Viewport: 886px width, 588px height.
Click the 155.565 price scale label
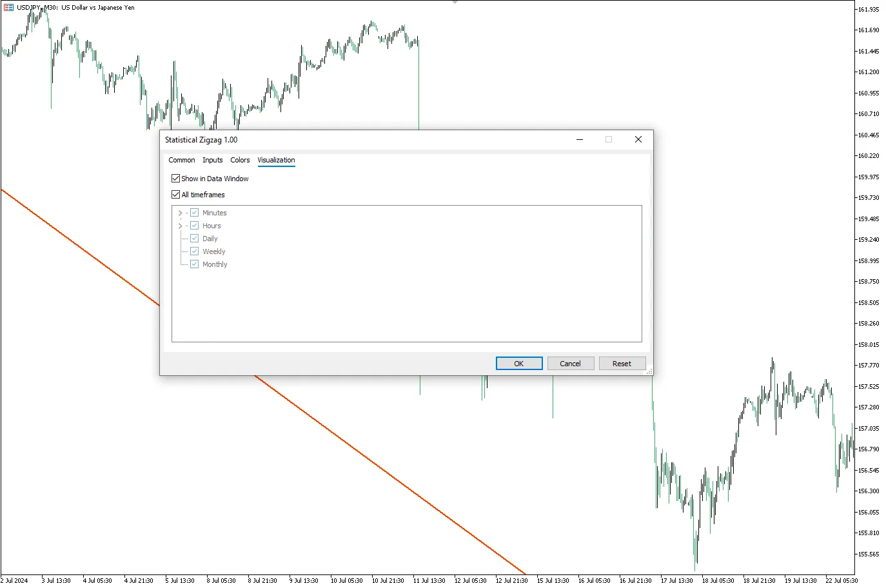pyautogui.click(x=869, y=554)
